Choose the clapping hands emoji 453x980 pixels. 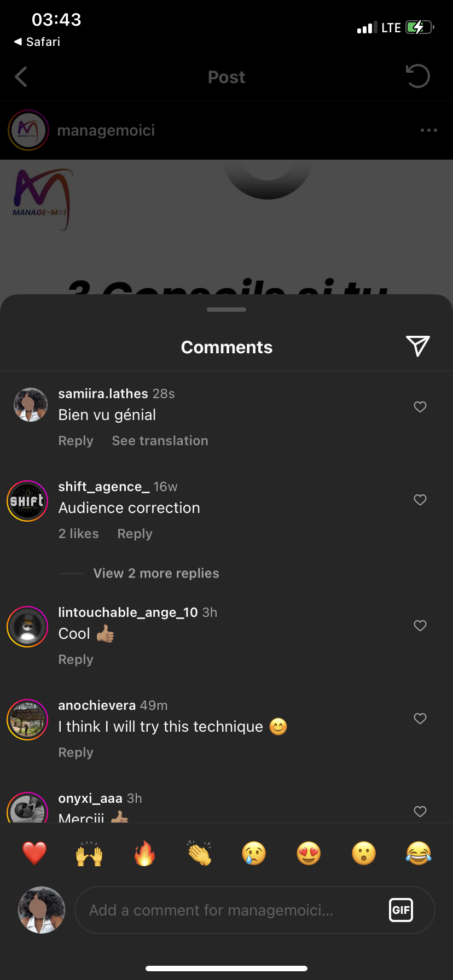pyautogui.click(x=199, y=853)
